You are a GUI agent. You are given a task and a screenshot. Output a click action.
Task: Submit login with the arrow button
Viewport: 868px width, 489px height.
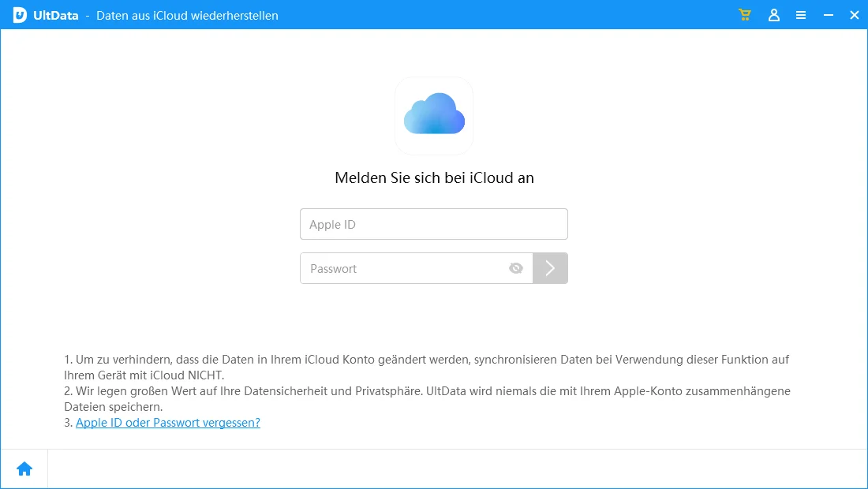550,268
